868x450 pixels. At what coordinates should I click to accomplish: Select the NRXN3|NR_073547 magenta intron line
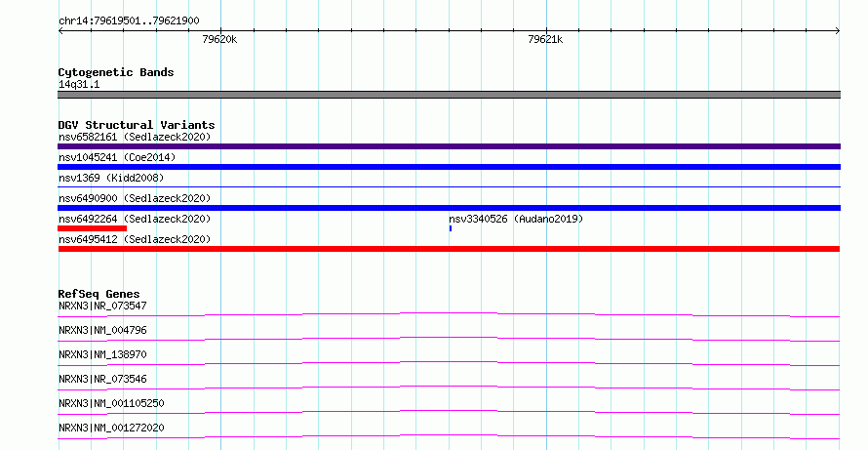449,314
